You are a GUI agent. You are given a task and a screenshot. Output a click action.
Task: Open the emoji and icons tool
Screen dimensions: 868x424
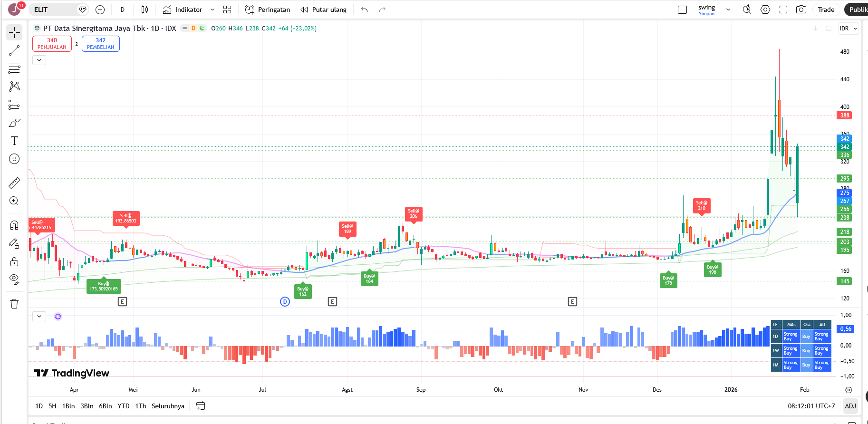click(x=14, y=159)
